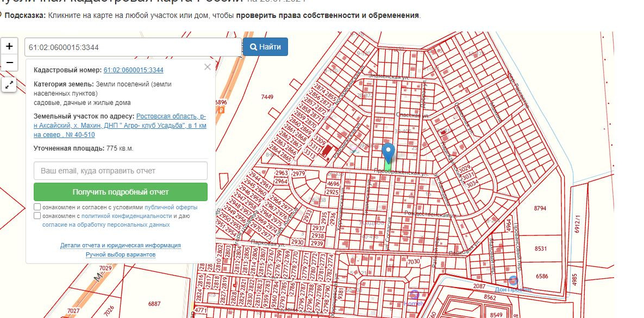Image resolution: width=644 pixels, height=318 pixels.
Task: Click the Homely map marker icon
Action: (415, 295)
